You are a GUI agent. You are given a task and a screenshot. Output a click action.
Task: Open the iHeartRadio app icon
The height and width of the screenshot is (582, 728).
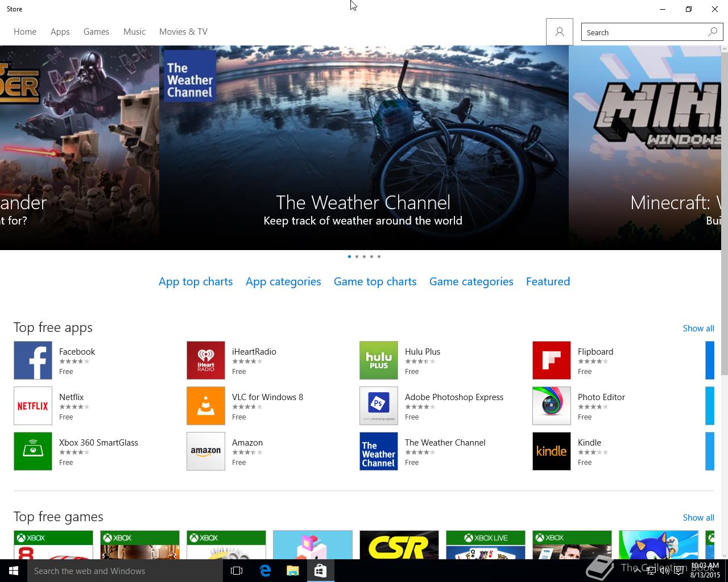coord(206,360)
